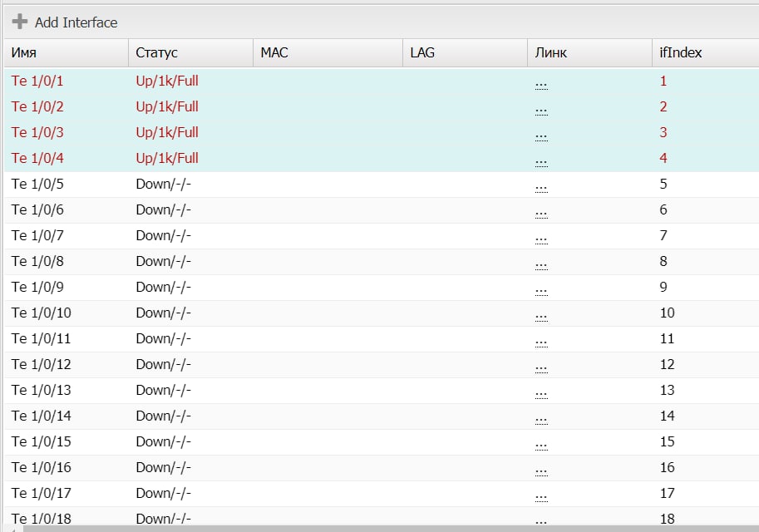Click Up/1k/Full status of Te 1/0/1
This screenshot has width=759, height=532.
pyautogui.click(x=167, y=81)
